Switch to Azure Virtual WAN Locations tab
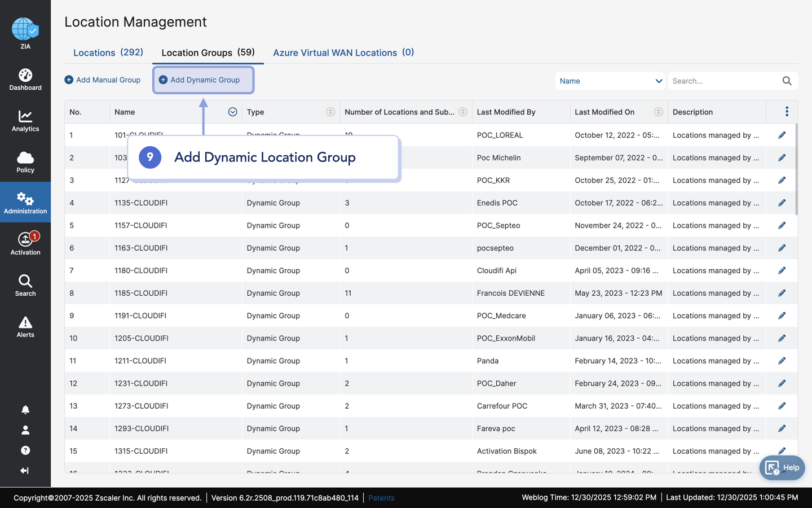The height and width of the screenshot is (508, 812). (x=343, y=52)
